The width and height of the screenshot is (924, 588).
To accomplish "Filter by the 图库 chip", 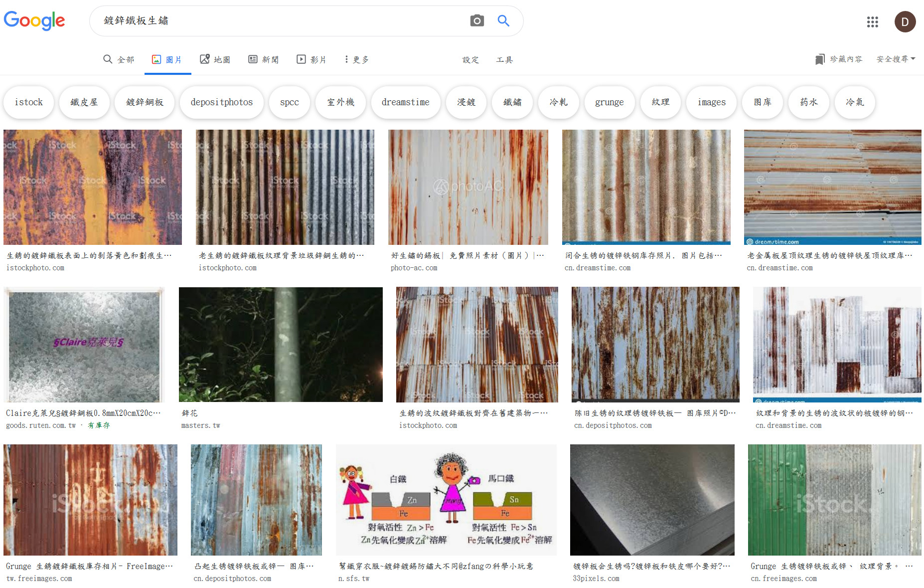I will (763, 102).
